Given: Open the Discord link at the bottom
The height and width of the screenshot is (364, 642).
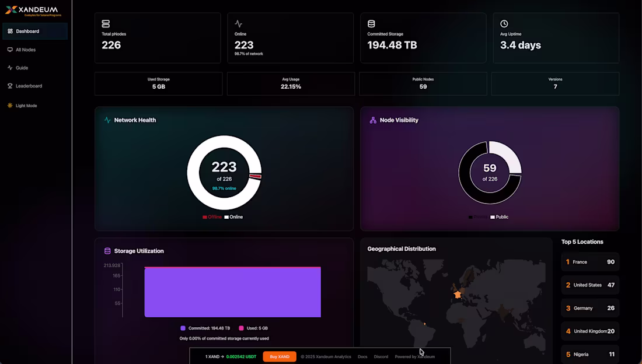Looking at the screenshot, I should (381, 356).
